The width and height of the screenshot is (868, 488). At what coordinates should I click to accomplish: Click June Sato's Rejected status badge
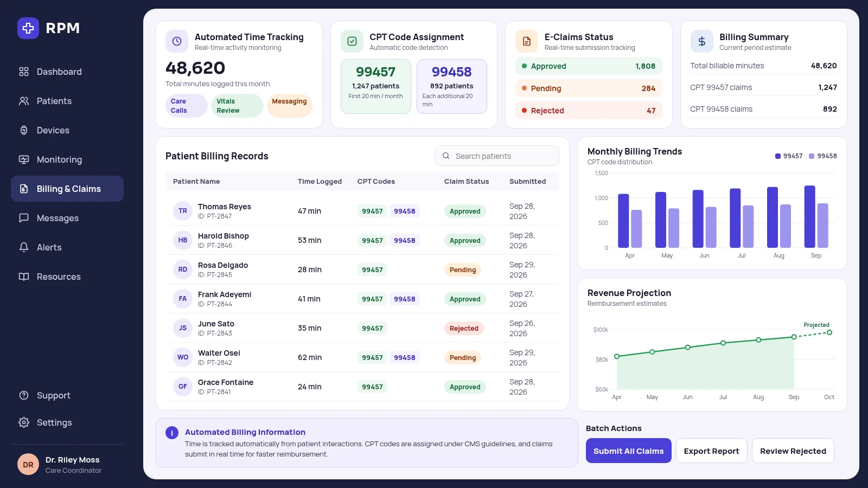pos(464,328)
